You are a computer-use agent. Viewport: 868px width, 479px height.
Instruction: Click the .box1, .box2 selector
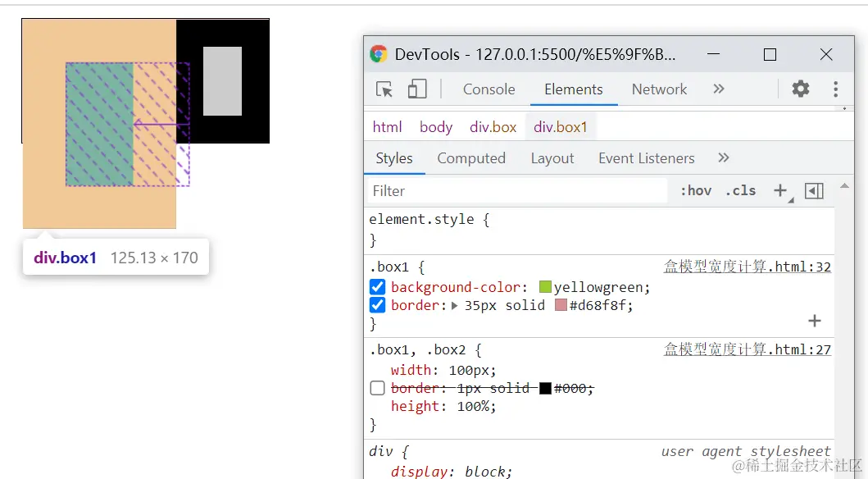click(x=420, y=350)
